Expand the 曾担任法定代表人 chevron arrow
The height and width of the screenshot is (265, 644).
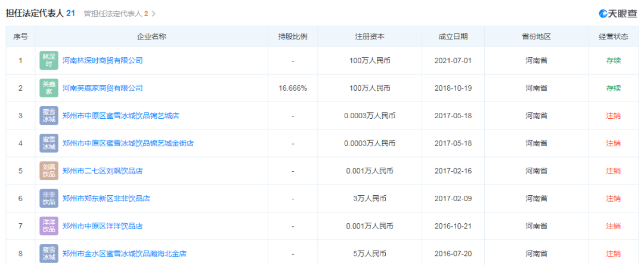tap(154, 13)
